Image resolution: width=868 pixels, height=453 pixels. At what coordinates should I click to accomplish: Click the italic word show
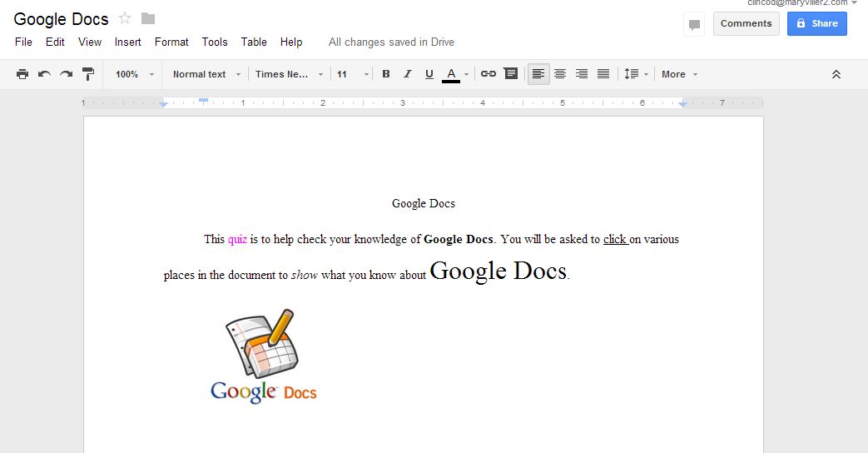point(305,275)
